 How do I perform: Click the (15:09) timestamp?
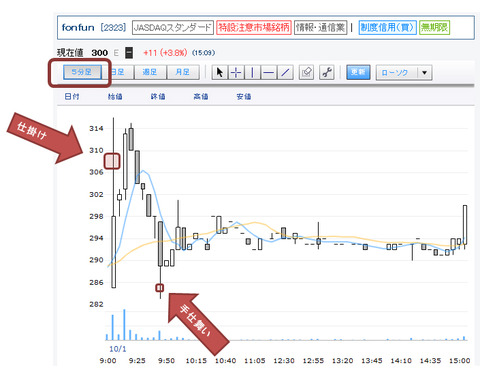(203, 53)
